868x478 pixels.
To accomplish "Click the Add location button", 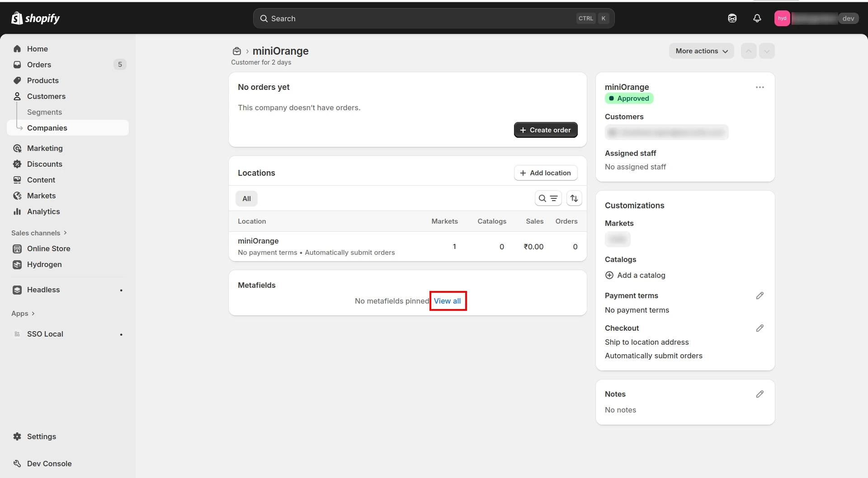I will point(545,173).
